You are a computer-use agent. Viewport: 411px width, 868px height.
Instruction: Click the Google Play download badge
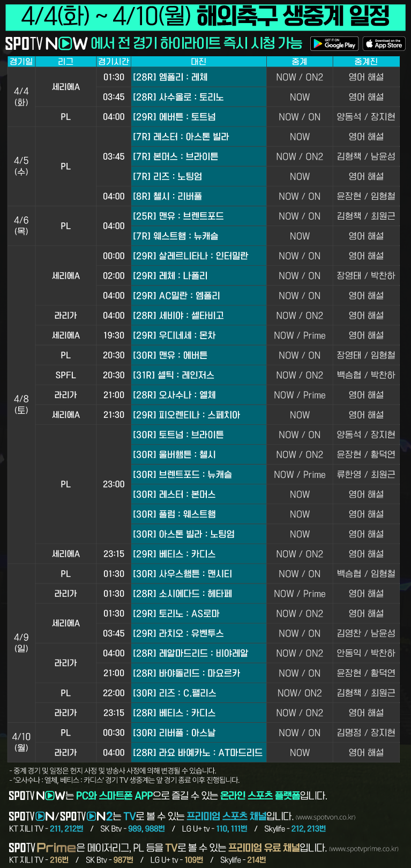(334, 43)
